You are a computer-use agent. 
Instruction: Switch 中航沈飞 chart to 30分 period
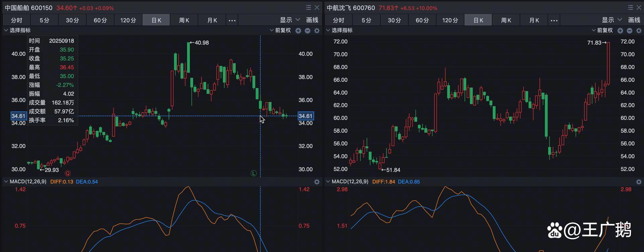(x=394, y=20)
